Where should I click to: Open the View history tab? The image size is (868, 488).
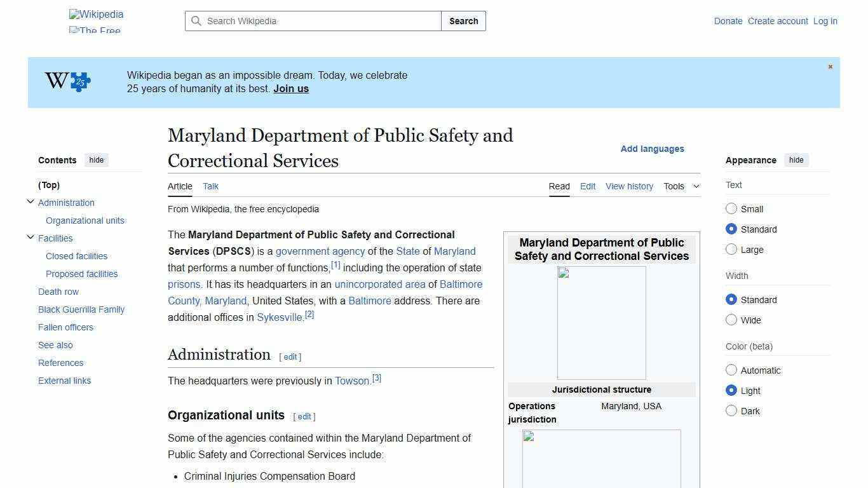pyautogui.click(x=629, y=186)
